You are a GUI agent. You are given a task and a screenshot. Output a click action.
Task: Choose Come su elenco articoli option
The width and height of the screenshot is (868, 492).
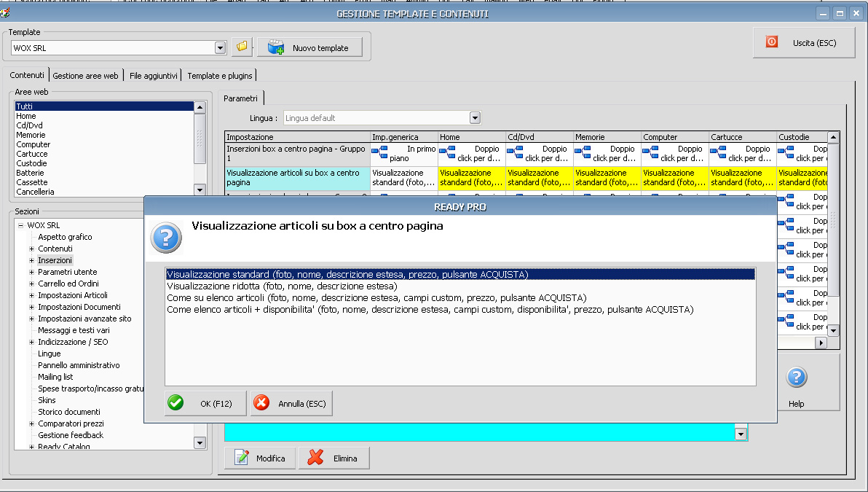click(x=460, y=297)
